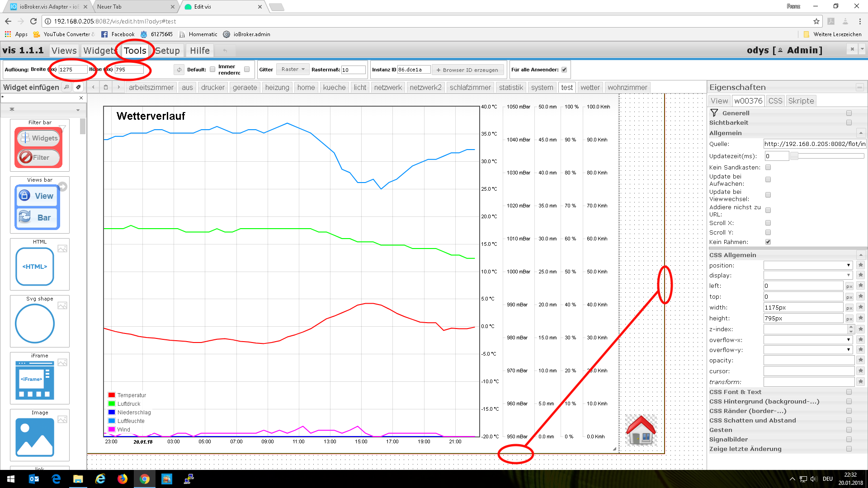Image resolution: width=868 pixels, height=488 pixels.
Task: Click the star icon beside left field
Action: [x=860, y=286]
